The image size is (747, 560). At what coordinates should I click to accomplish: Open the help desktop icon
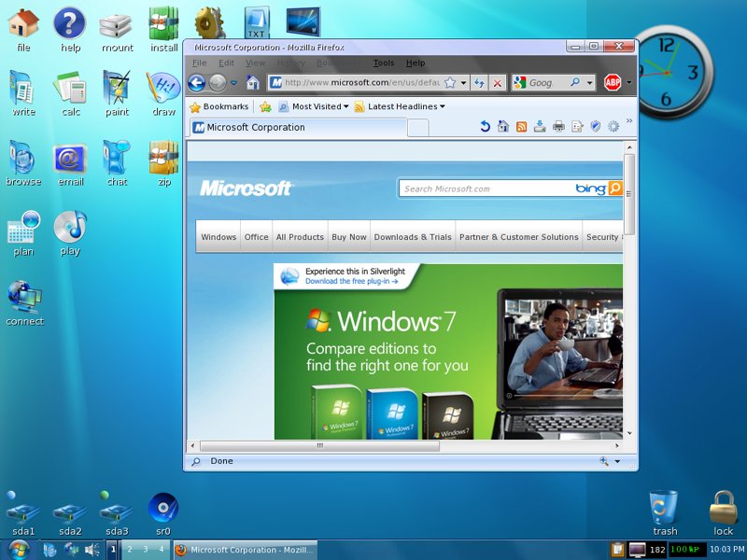(x=70, y=30)
